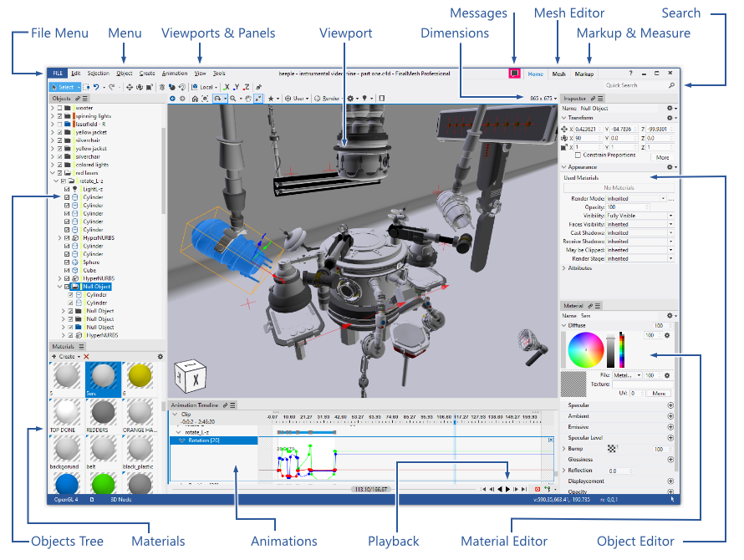The height and width of the screenshot is (560, 744).
Task: Switch to the Mesh tab
Action: tap(558, 74)
